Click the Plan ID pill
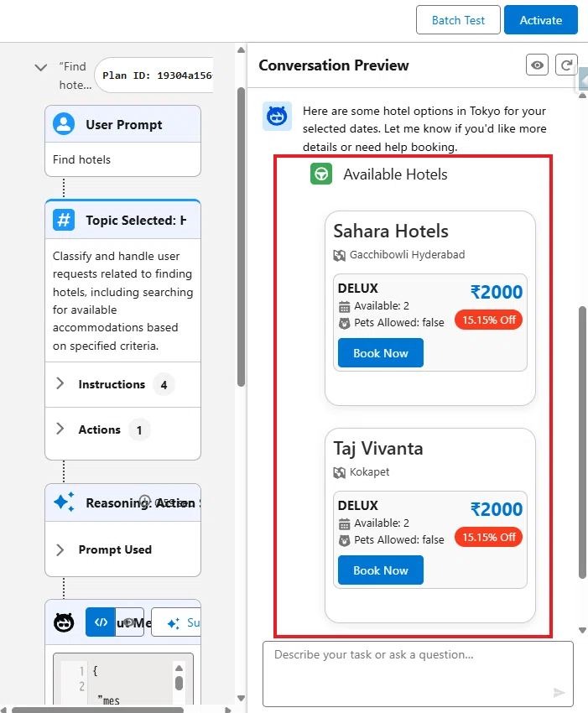Image resolution: width=588 pixels, height=713 pixels. pos(154,75)
